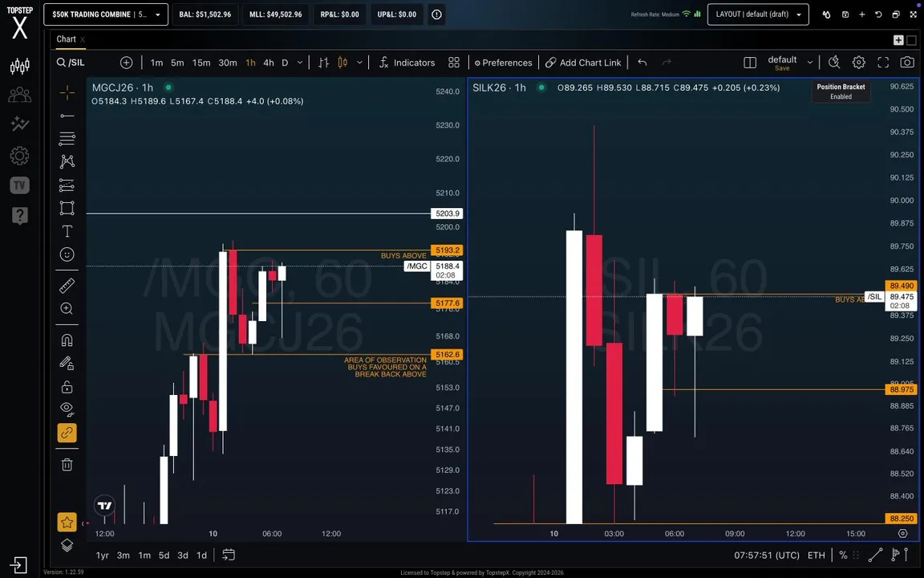Click the TopstepX logo
The width and height of the screenshot is (924, 578).
[x=19, y=23]
